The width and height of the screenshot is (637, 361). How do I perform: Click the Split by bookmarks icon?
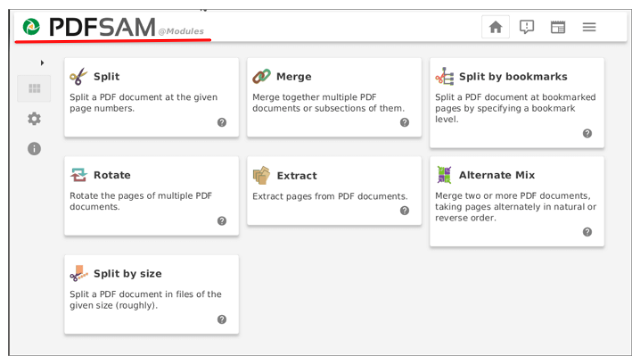point(444,76)
